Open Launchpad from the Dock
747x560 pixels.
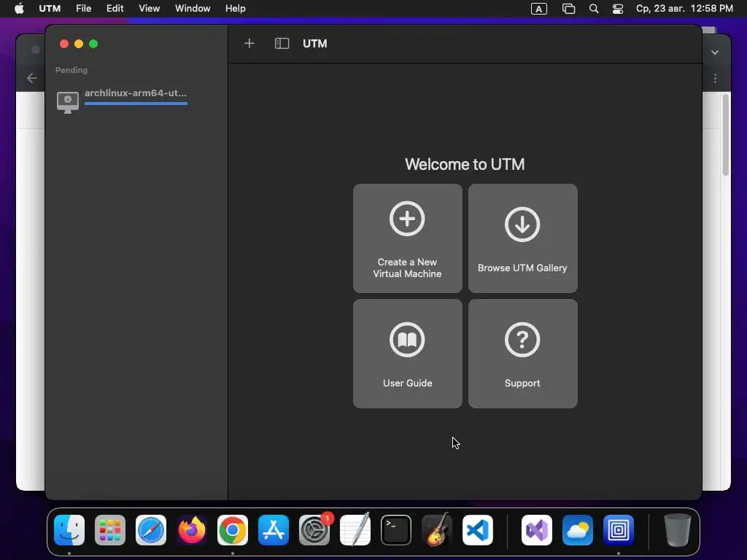point(110,529)
